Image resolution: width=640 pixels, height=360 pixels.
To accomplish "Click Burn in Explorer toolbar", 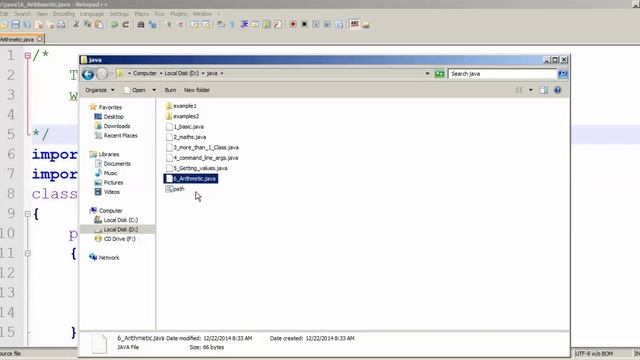I will [170, 90].
